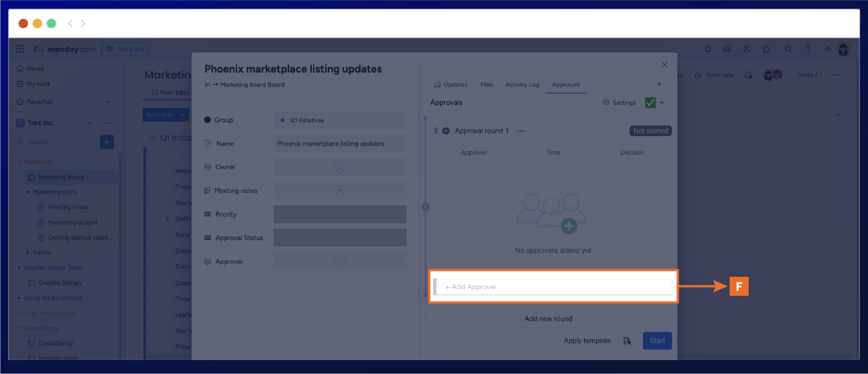Toggle the green approvals checkbox

(650, 103)
